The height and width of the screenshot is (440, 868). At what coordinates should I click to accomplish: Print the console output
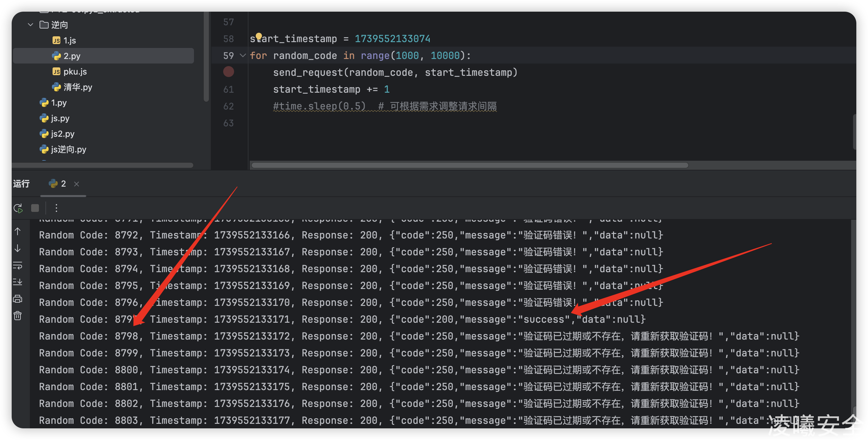point(18,299)
